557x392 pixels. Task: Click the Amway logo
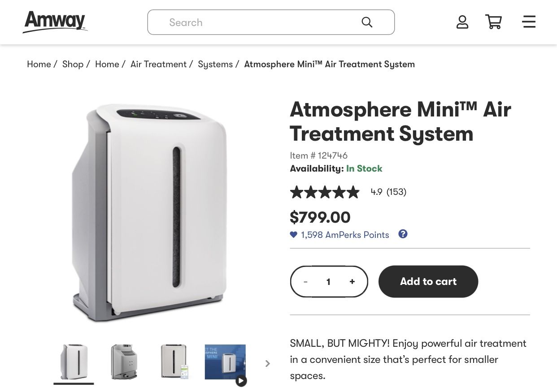(55, 22)
